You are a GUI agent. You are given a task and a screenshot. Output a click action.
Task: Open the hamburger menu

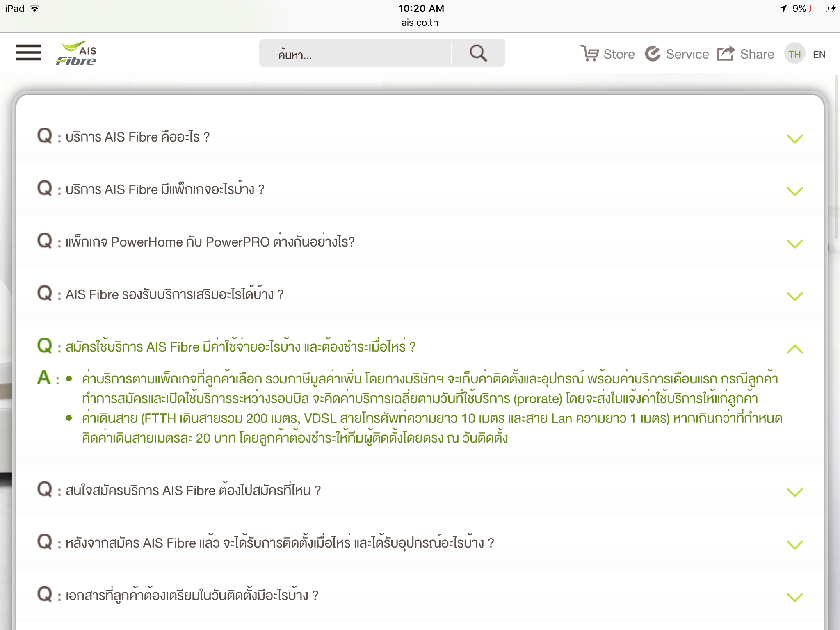[x=29, y=52]
